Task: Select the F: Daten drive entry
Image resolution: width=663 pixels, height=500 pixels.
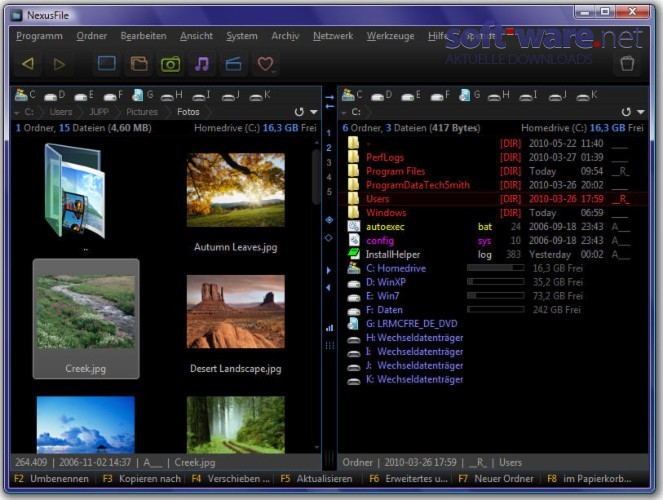Action: pyautogui.click(x=493, y=310)
